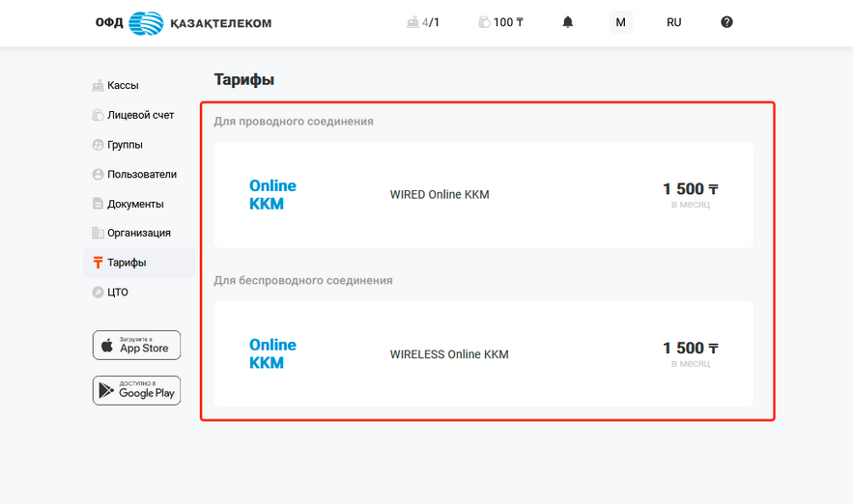
Task: Open the M user profile avatar
Action: (621, 22)
